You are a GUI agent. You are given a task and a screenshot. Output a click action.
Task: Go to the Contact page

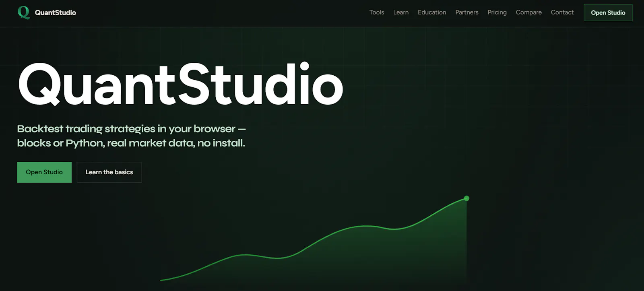pos(562,12)
